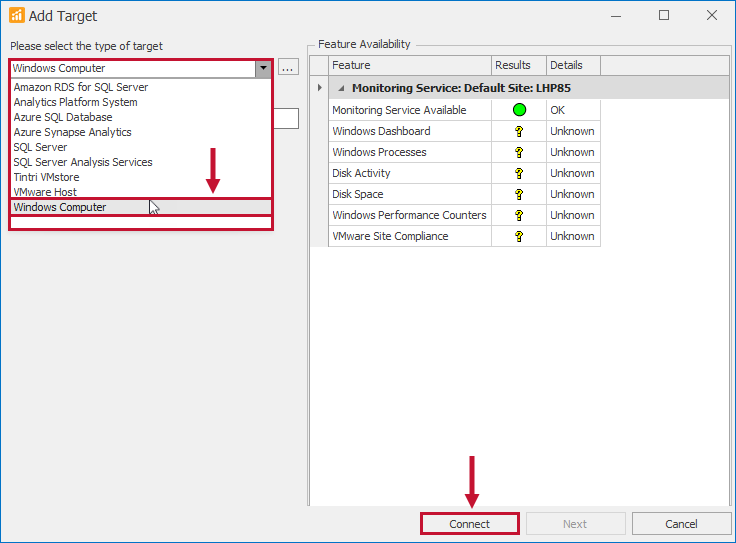The height and width of the screenshot is (543, 736).
Task: Click the Feature column header
Action: tap(410, 65)
